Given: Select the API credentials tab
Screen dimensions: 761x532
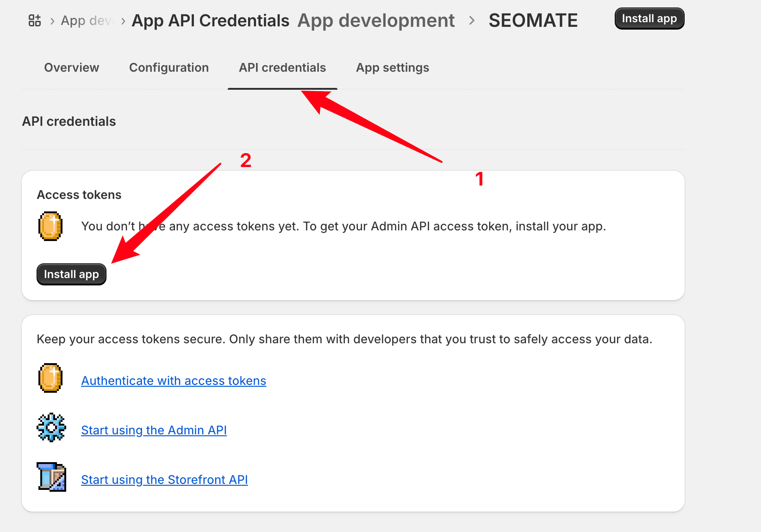Looking at the screenshot, I should pos(282,68).
